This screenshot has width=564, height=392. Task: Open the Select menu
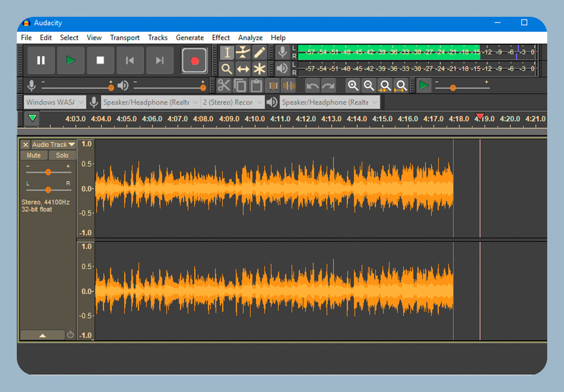(x=69, y=38)
